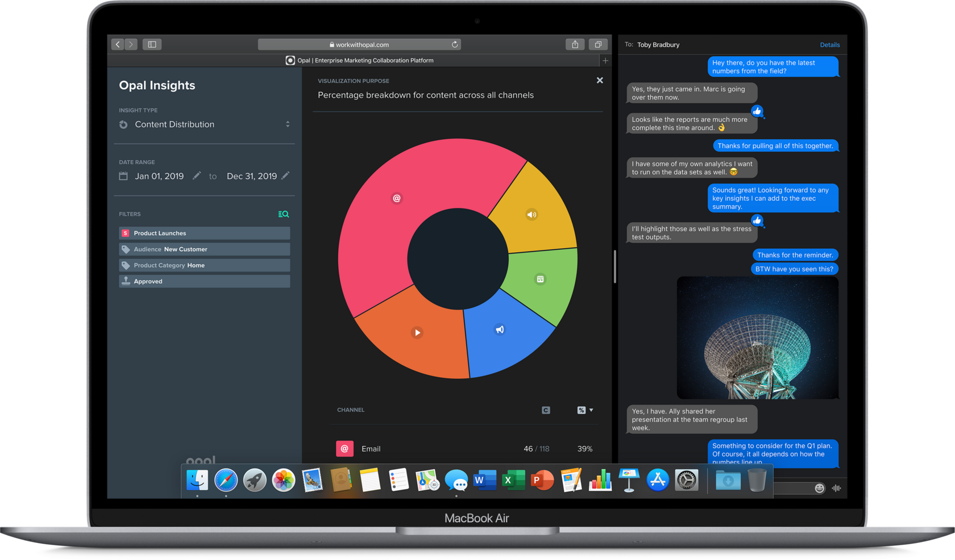
Task: Open Reminders from the dock
Action: tap(398, 480)
